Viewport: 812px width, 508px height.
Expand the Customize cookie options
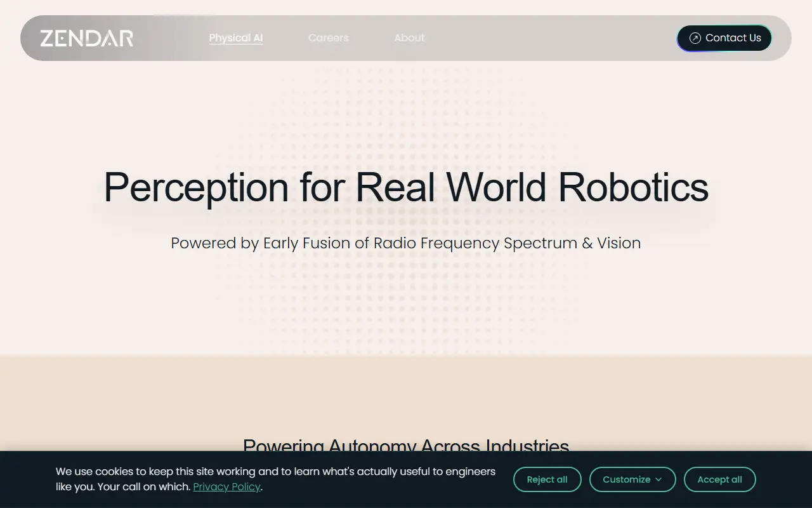point(632,479)
